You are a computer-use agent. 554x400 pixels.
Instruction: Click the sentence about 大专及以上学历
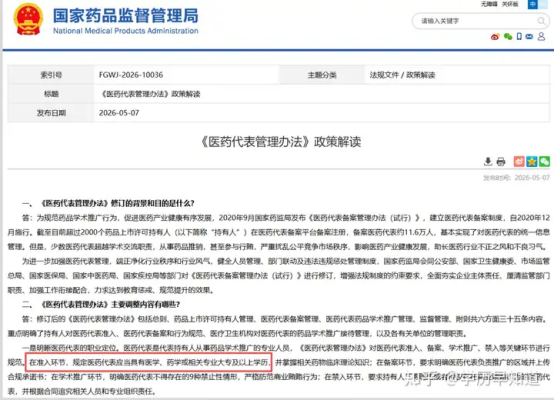(x=149, y=362)
